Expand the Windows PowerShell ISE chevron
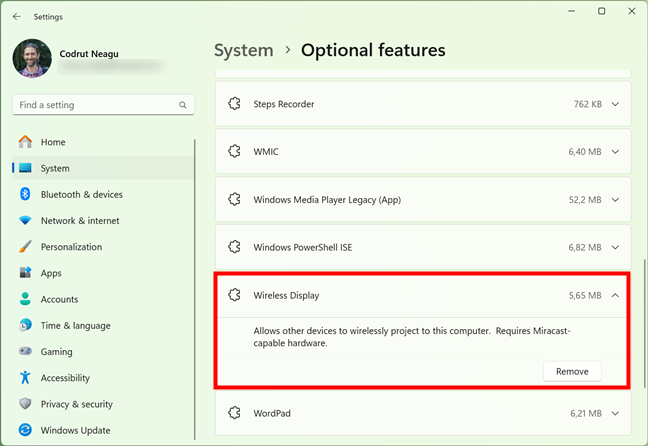 [x=615, y=247]
